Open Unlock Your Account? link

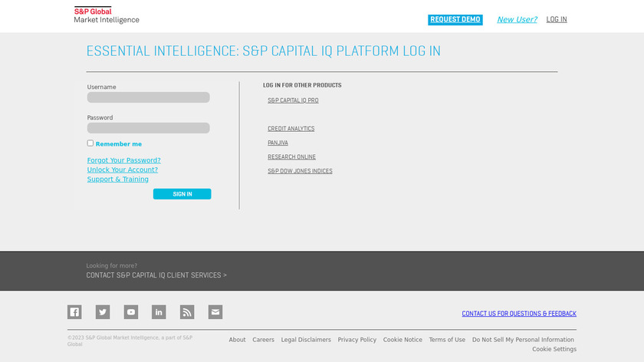pos(123,169)
